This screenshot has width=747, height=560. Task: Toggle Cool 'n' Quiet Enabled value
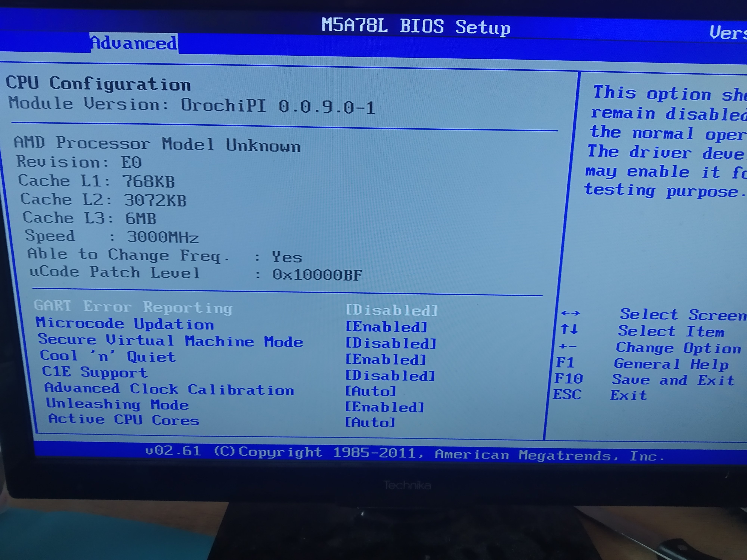(x=386, y=360)
